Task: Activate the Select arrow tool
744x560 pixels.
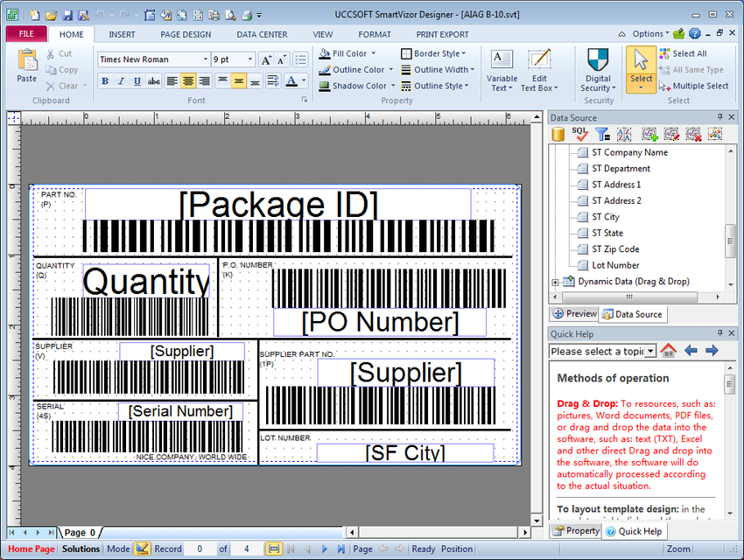Action: [x=641, y=69]
